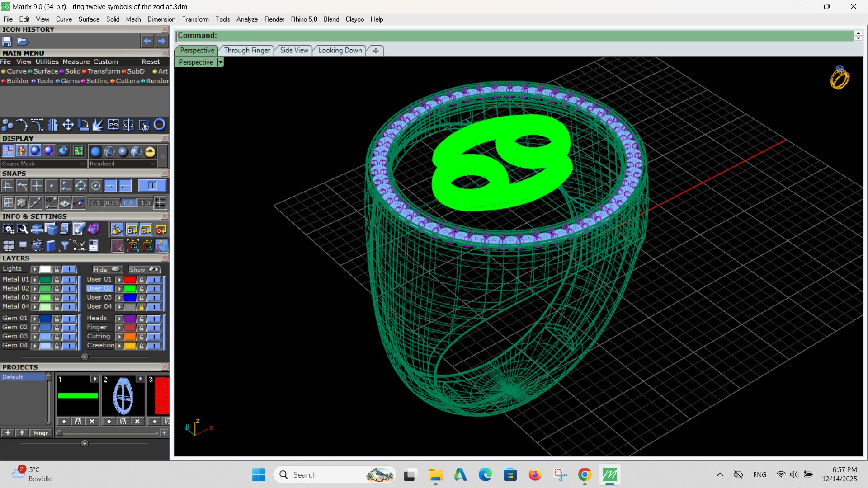
Task: Toggle visibility switch of Heads layer
Action: [154, 319]
